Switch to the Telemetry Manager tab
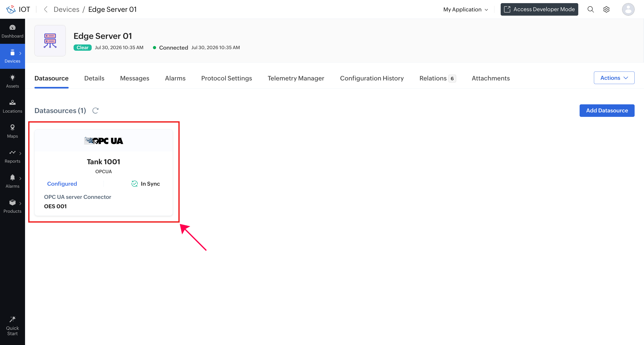Screen dimensions: 644x345 coord(296,78)
